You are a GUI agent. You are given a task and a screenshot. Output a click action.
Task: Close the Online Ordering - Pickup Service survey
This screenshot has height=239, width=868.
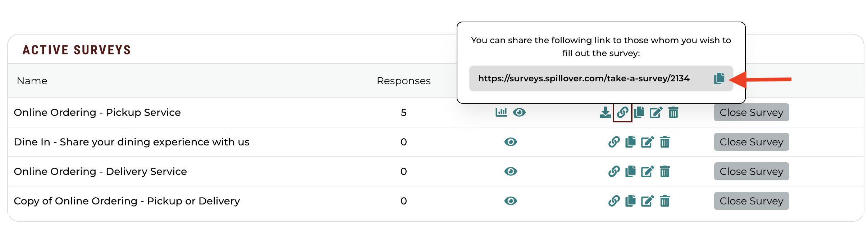click(751, 112)
